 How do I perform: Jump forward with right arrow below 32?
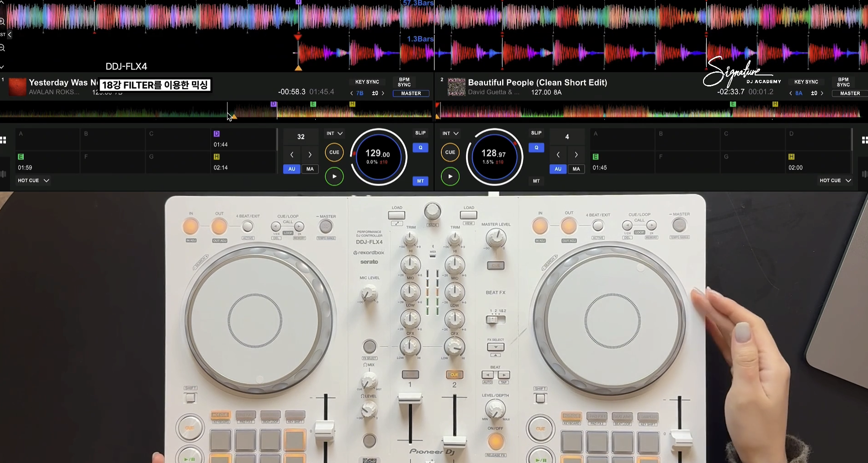click(310, 154)
